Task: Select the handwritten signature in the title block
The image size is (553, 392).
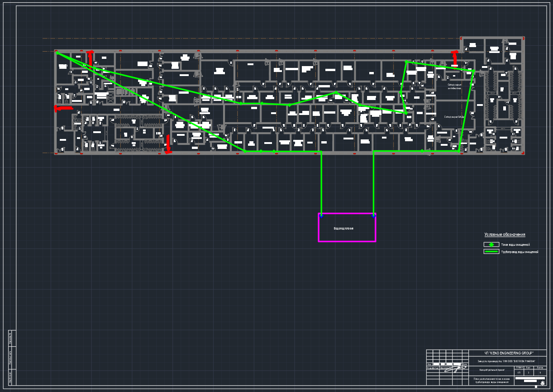Action: (x=458, y=368)
